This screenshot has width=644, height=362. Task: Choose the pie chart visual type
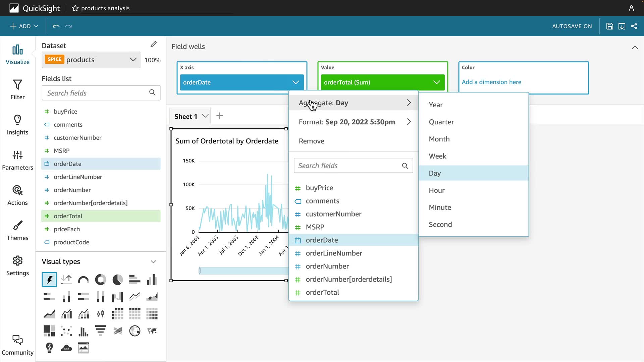coord(117,280)
